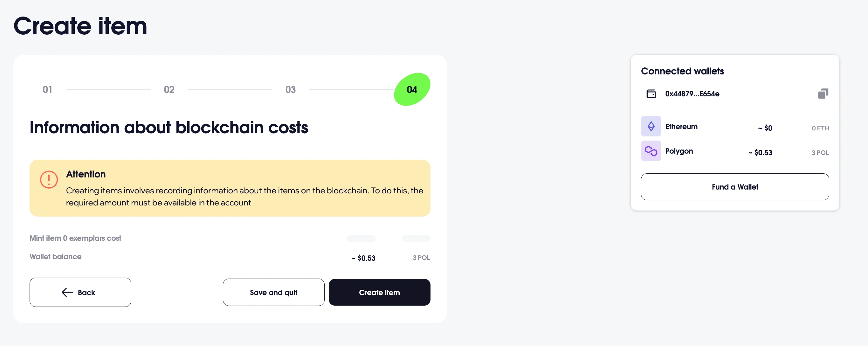Go to step 01

point(47,90)
